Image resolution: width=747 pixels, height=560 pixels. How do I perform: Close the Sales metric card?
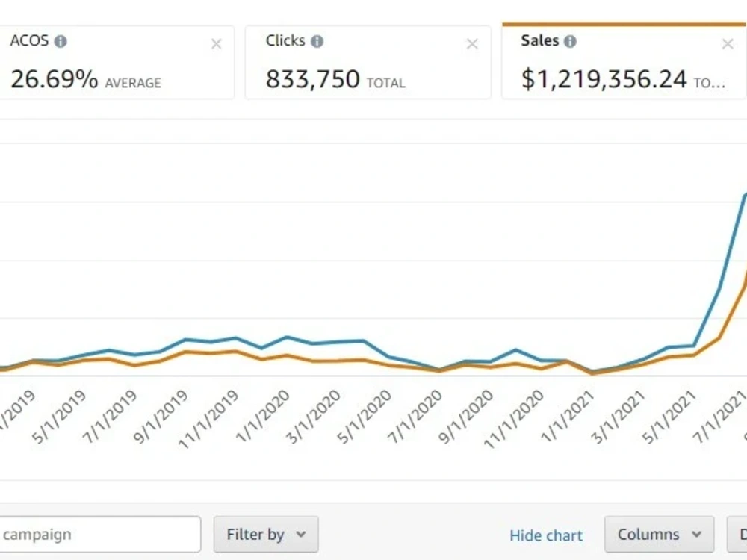click(728, 44)
